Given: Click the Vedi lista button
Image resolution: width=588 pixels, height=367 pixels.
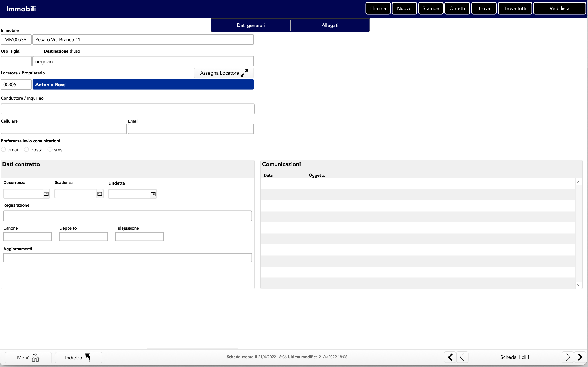Looking at the screenshot, I should (559, 8).
